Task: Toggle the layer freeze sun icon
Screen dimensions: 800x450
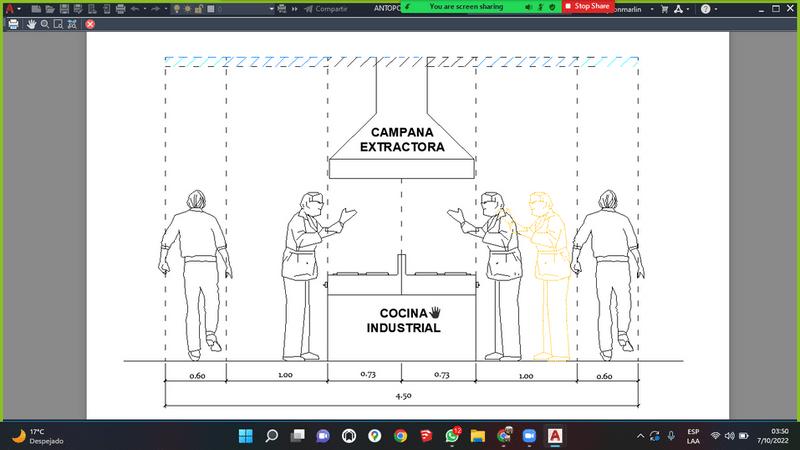Action: point(188,9)
